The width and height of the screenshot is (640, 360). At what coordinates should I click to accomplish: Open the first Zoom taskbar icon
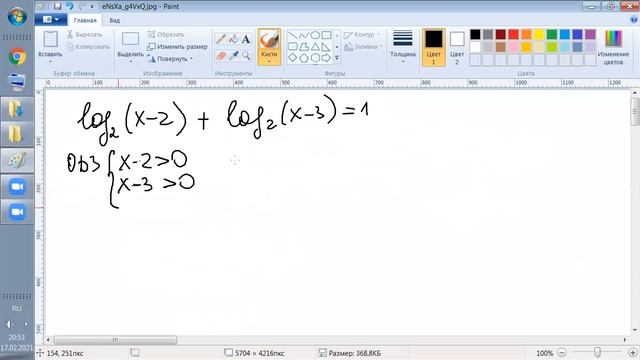[x=17, y=187]
